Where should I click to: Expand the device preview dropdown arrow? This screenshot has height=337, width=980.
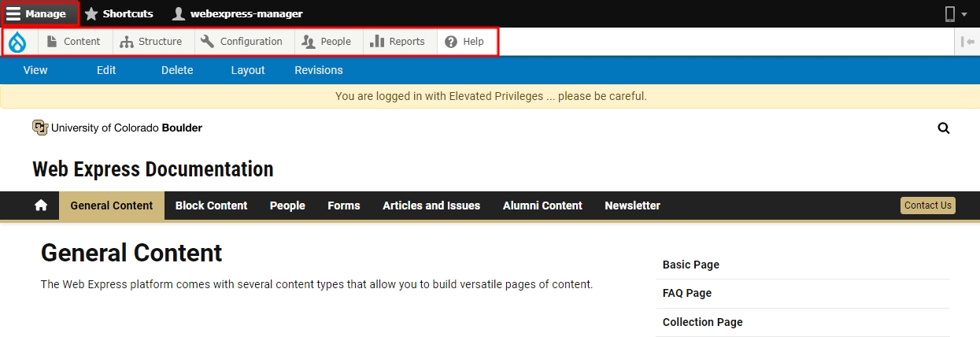964,14
